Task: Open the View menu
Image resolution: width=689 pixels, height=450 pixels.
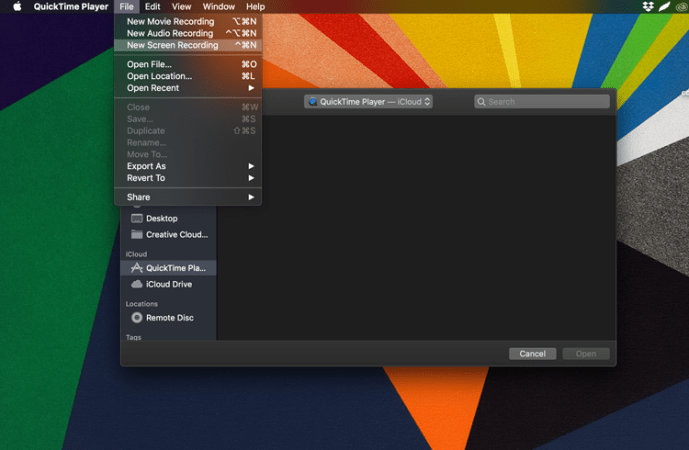Action: pos(181,7)
